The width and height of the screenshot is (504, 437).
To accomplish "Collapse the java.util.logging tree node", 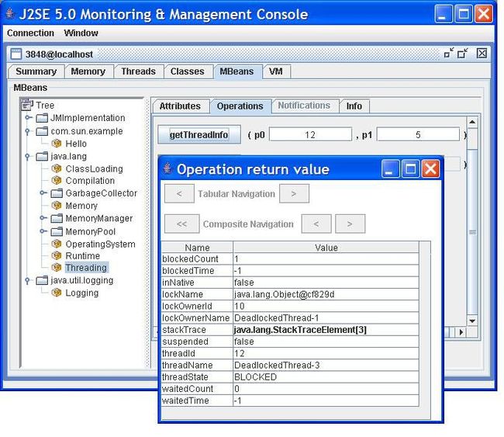I will point(27,281).
